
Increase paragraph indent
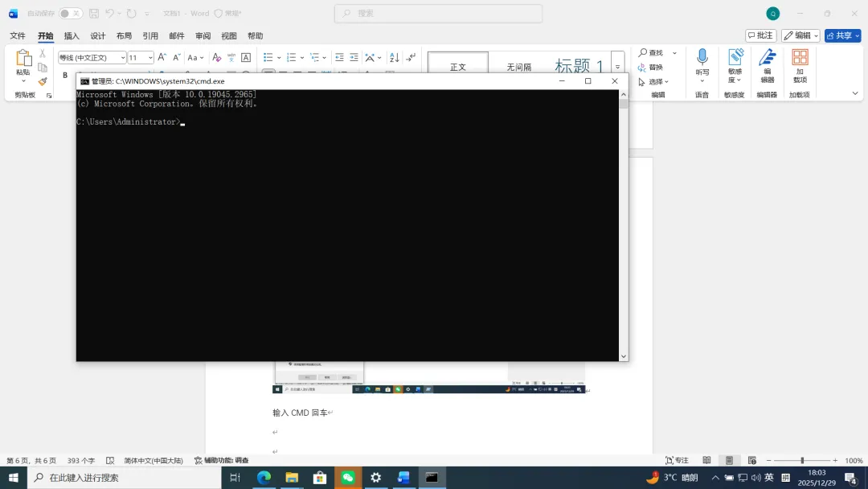pyautogui.click(x=354, y=57)
